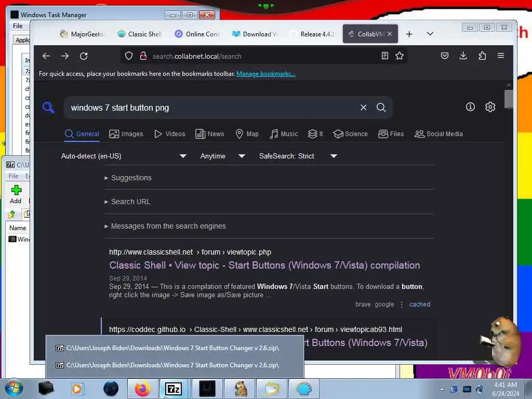This screenshot has width=532, height=399.
Task: Submit the search with the magnifier button
Action: [381, 108]
